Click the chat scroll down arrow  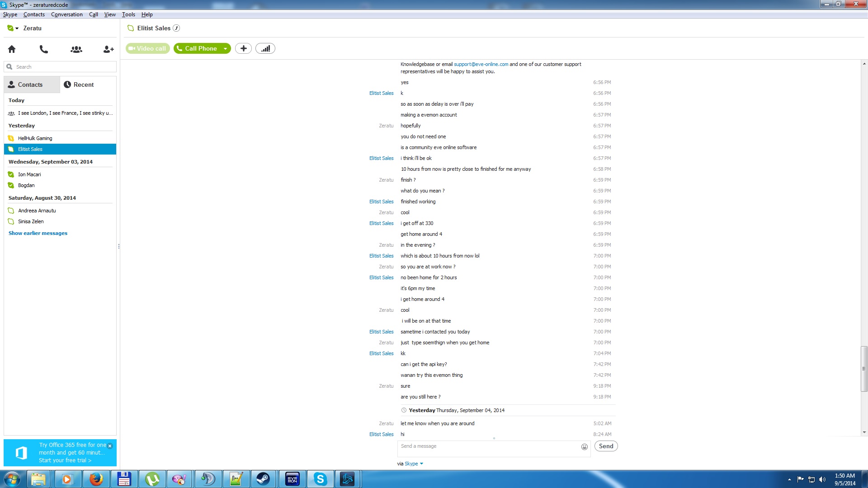[x=864, y=432]
